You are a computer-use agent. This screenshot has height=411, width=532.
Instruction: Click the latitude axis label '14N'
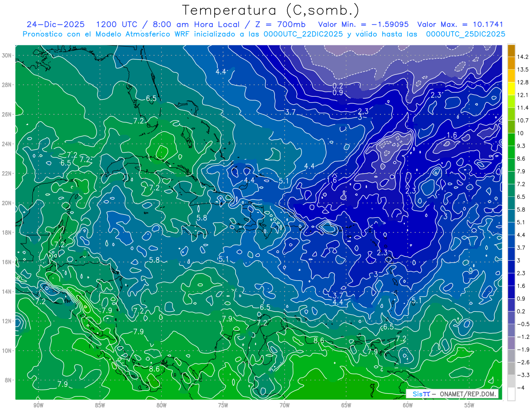click(x=7, y=291)
